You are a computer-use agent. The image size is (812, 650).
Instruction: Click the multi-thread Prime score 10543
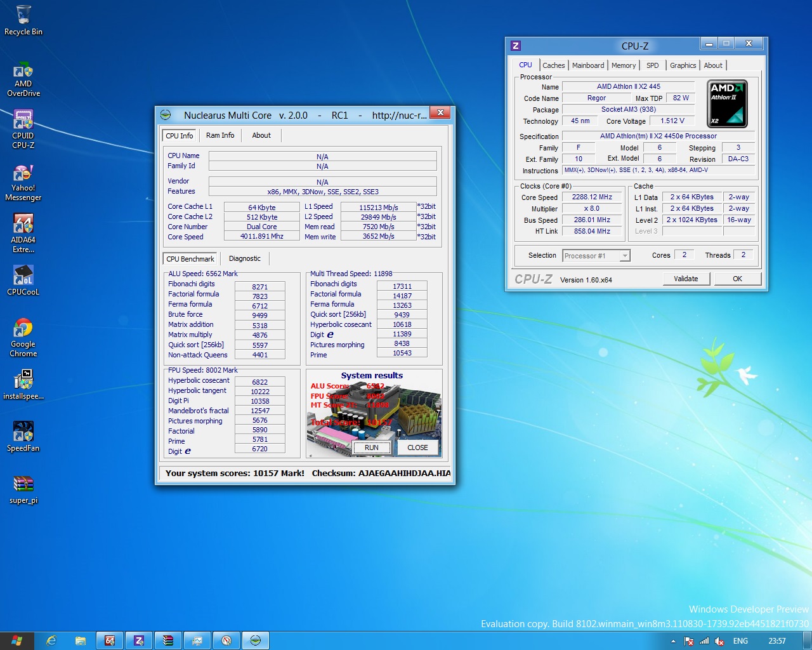pyautogui.click(x=402, y=353)
